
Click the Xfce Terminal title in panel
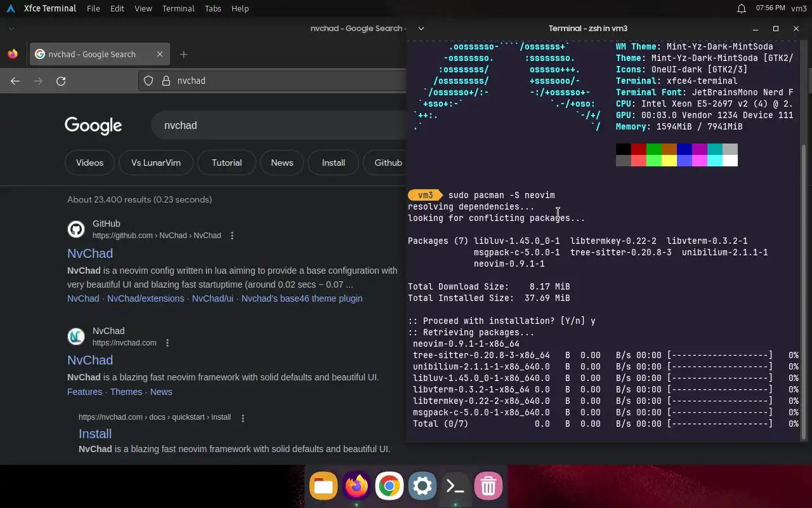pyautogui.click(x=50, y=8)
